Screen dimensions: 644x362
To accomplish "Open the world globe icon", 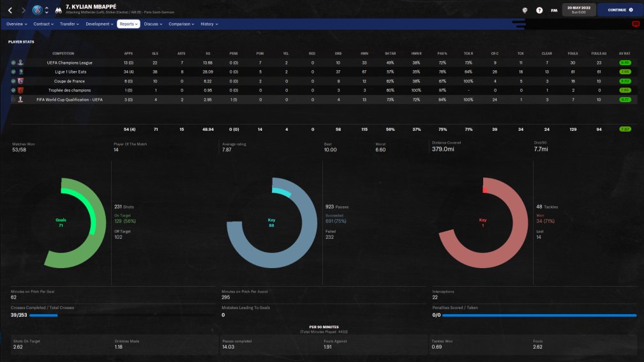I will tap(525, 10).
